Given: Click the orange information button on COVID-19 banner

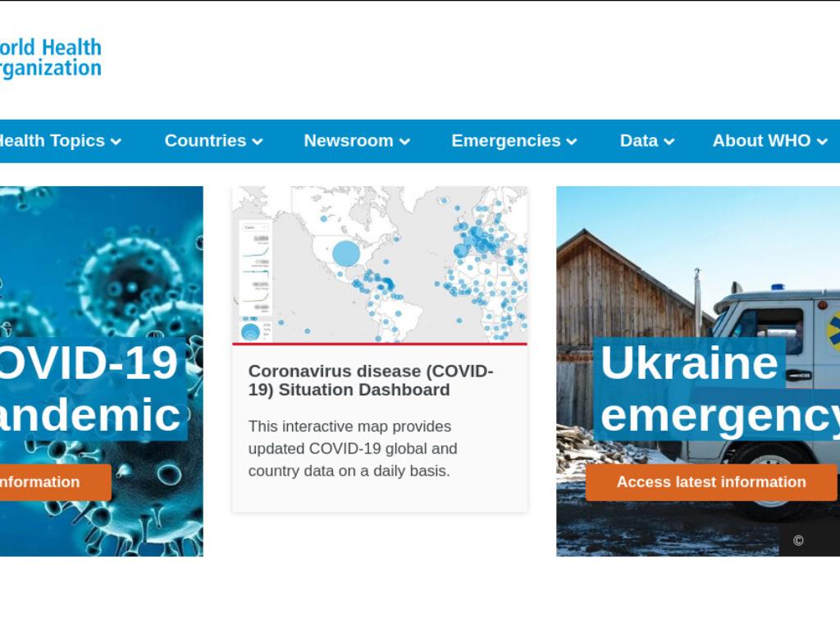Looking at the screenshot, I should 55,482.
